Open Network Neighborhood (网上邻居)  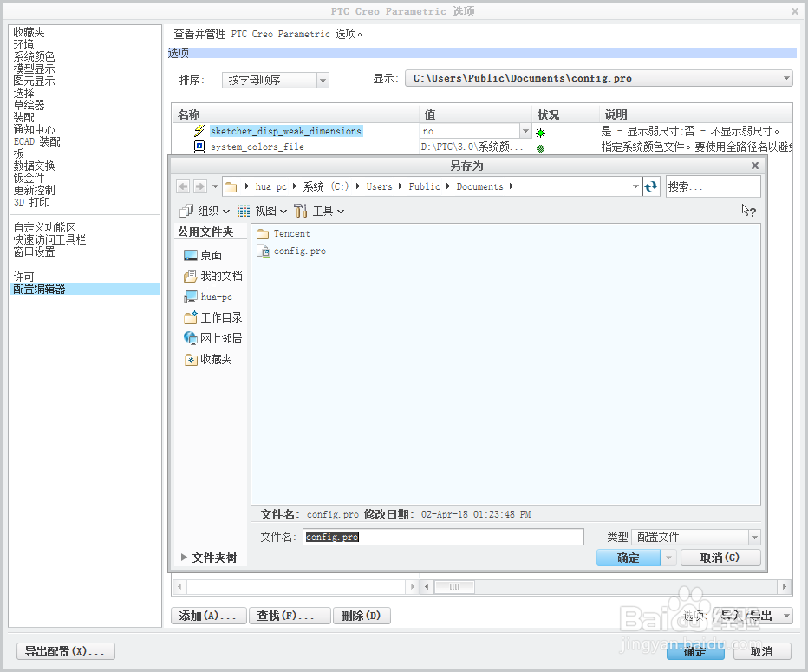[x=212, y=338]
